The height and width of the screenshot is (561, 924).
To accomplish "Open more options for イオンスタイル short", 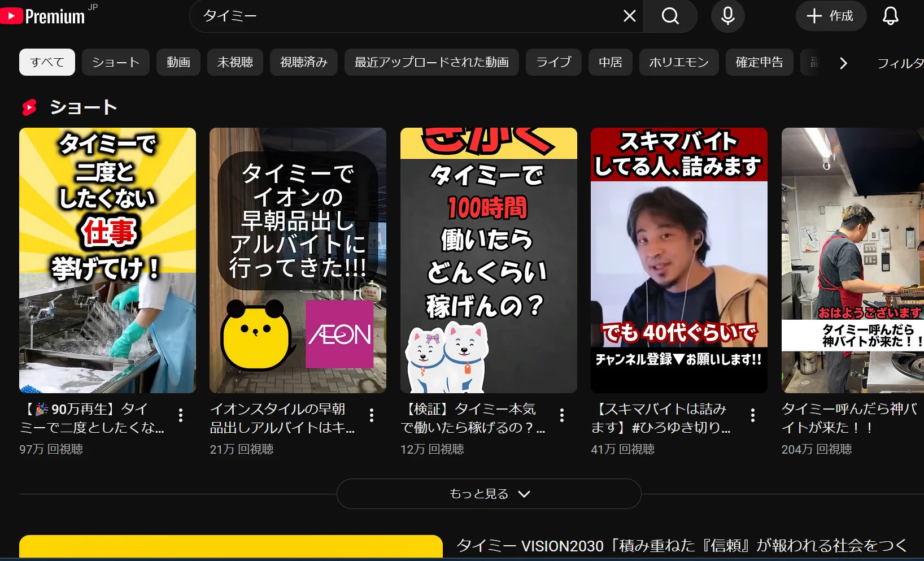I will point(372,415).
